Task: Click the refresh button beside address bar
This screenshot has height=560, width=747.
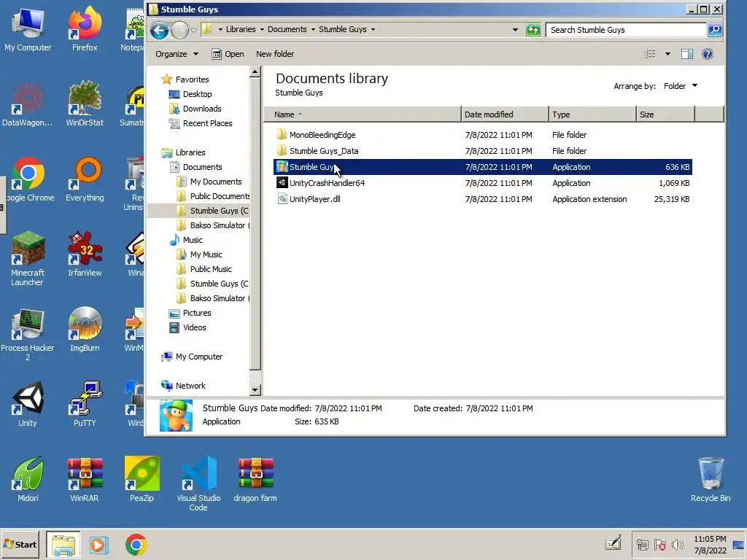Action: click(x=533, y=29)
